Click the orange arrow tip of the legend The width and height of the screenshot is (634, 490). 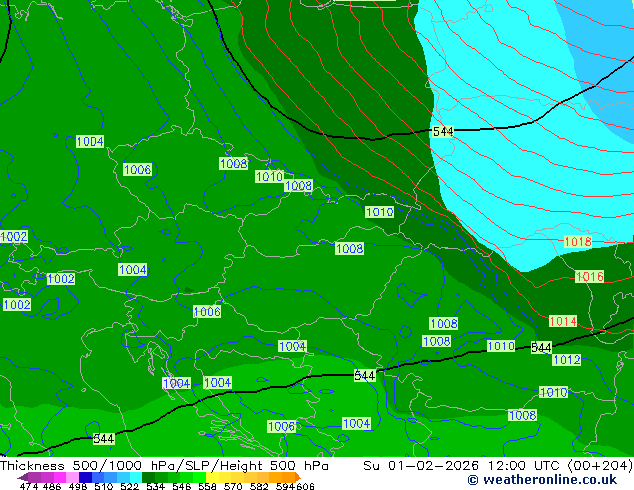point(298,477)
